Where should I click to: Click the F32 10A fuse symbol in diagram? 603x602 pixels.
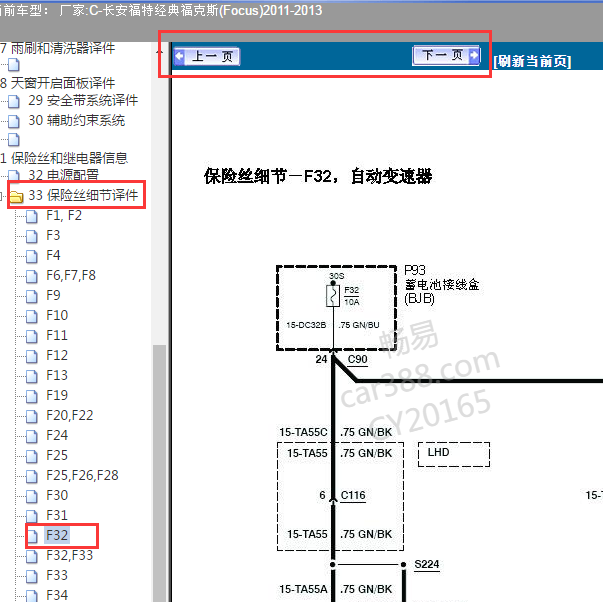(333, 295)
